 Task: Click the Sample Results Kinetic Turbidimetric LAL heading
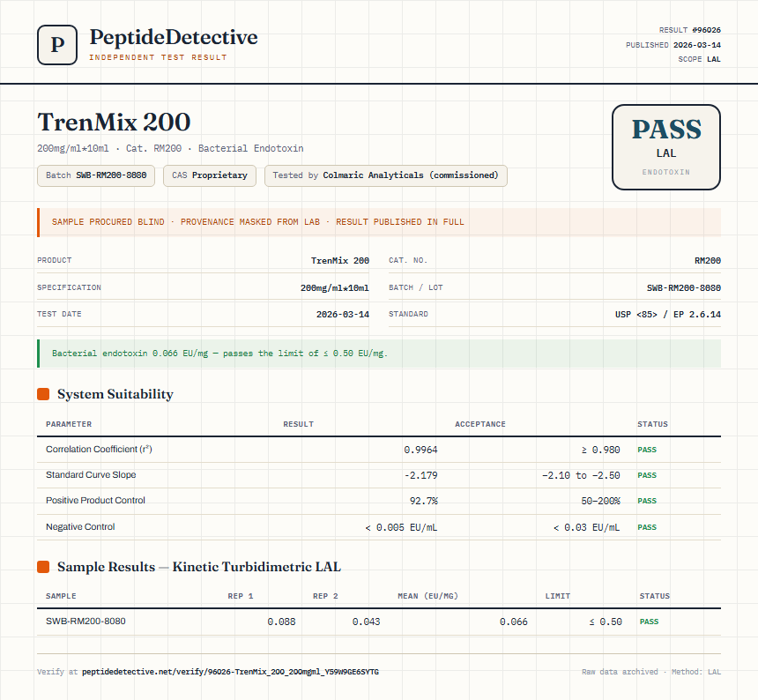199,567
